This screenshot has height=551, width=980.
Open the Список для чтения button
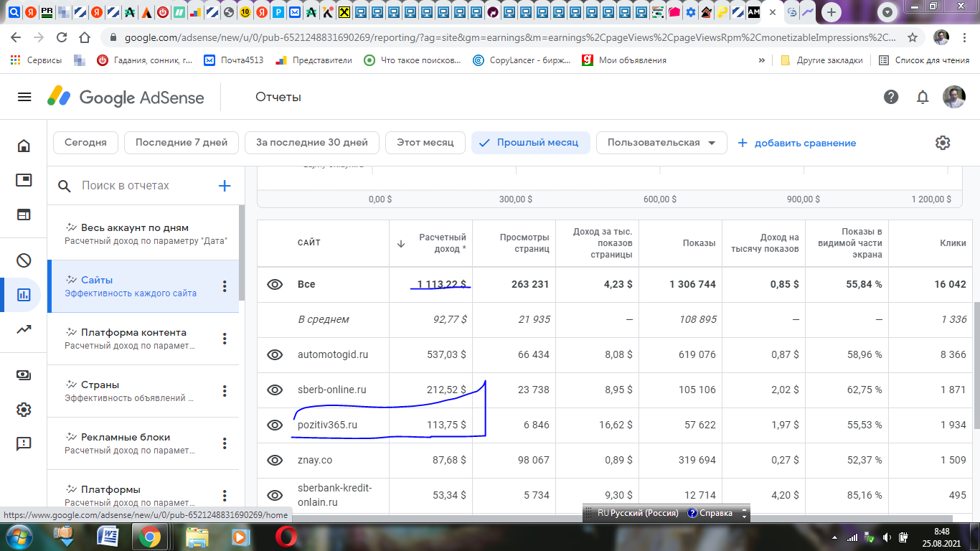pyautogui.click(x=925, y=60)
